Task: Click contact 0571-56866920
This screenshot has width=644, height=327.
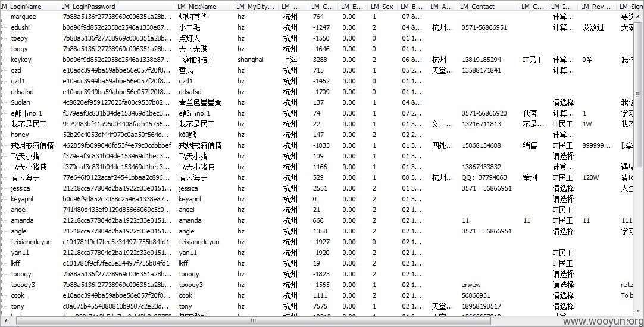Action: pyautogui.click(x=484, y=113)
